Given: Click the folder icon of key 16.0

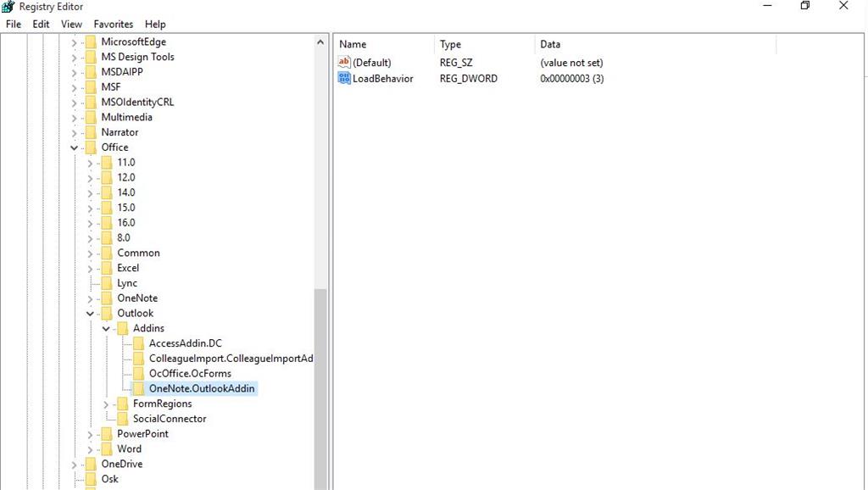Looking at the screenshot, I should [x=107, y=223].
